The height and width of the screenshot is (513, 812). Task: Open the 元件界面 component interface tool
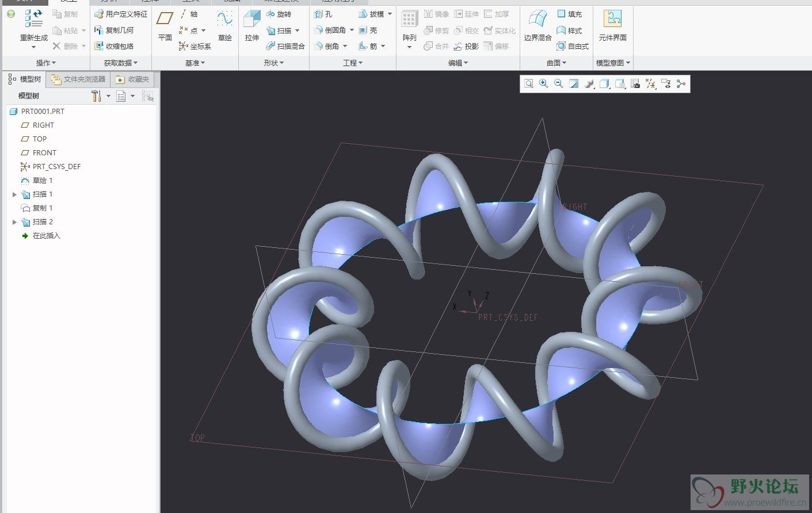[612, 26]
